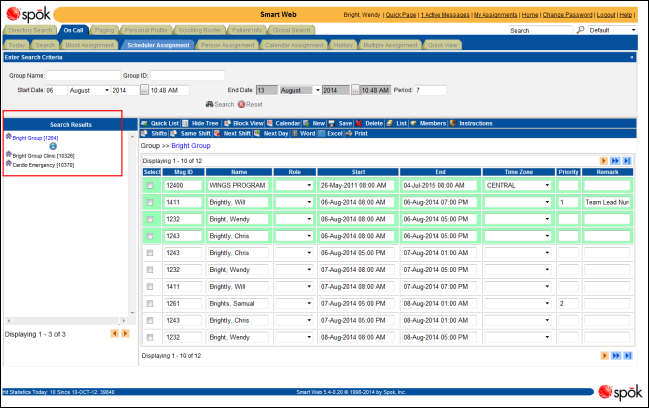
Task: Open the Paging tab
Action: click(x=104, y=30)
